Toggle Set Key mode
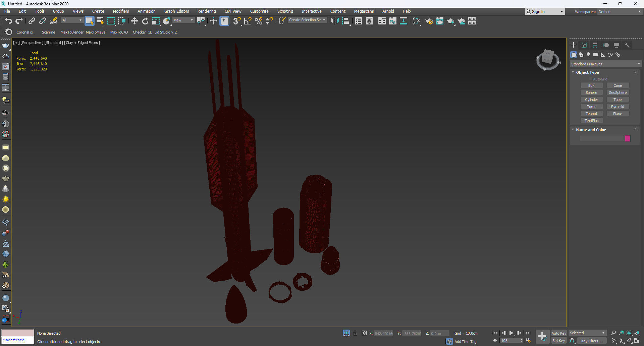The image size is (644, 346). point(559,341)
